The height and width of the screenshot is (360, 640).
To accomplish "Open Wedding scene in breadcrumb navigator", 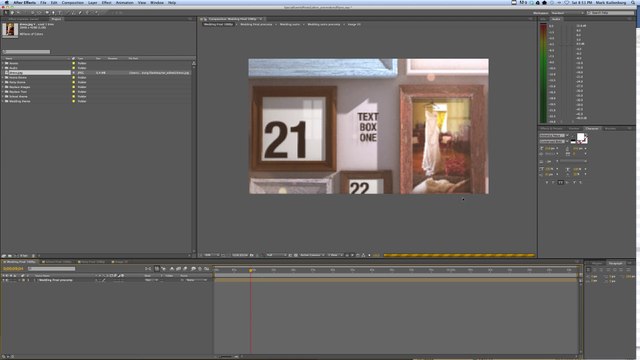I will coord(289,24).
